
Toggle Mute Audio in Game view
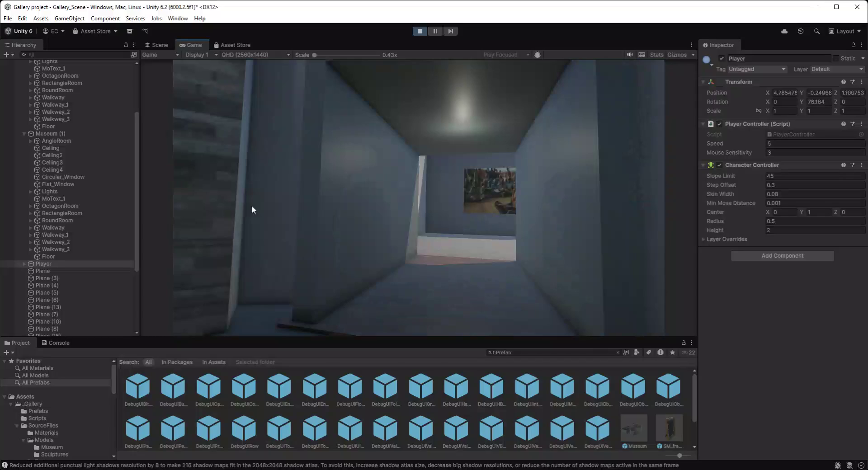(630, 55)
